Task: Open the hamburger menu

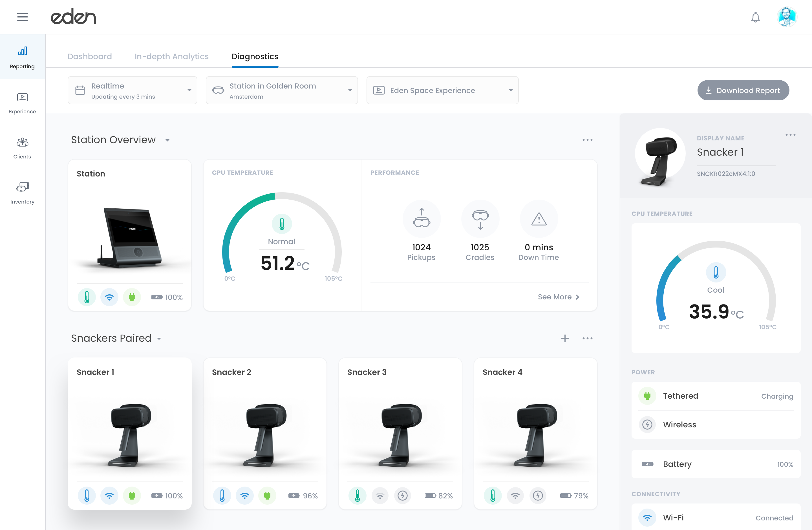Action: tap(23, 17)
